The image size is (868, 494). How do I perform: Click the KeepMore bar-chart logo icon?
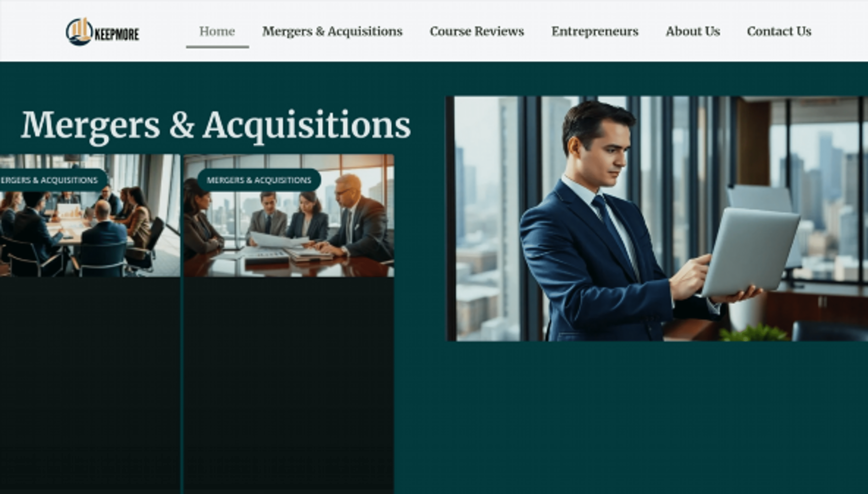coord(79,32)
